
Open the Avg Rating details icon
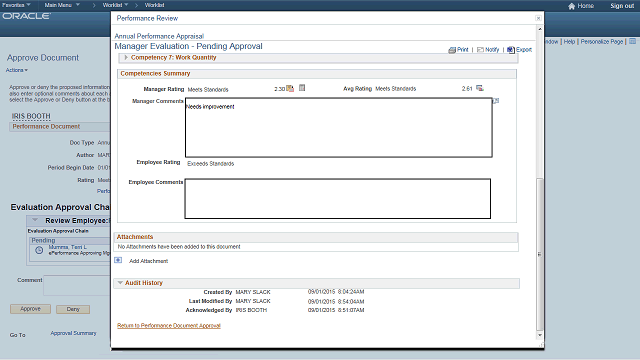pos(480,88)
